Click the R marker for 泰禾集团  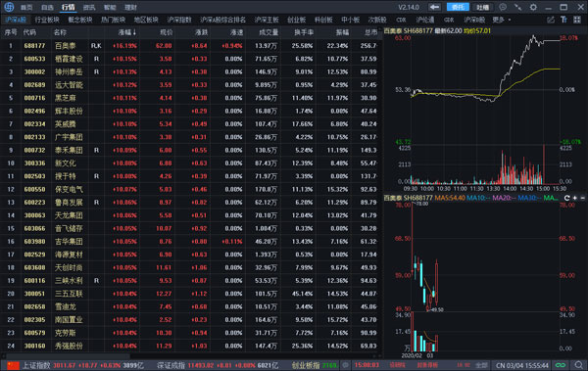[x=96, y=151]
